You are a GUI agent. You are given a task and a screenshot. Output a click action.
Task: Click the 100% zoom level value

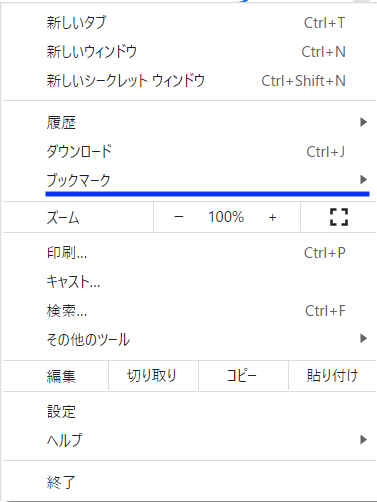coord(226,217)
